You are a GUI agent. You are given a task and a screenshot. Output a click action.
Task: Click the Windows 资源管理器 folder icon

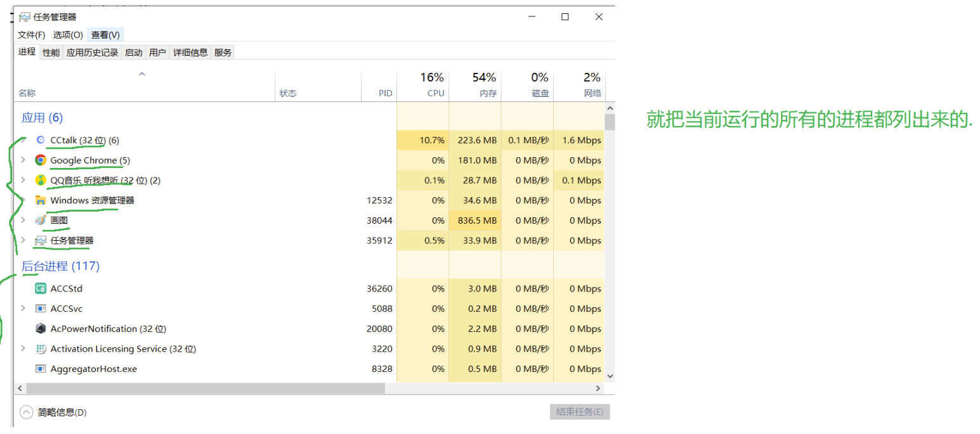tap(41, 200)
